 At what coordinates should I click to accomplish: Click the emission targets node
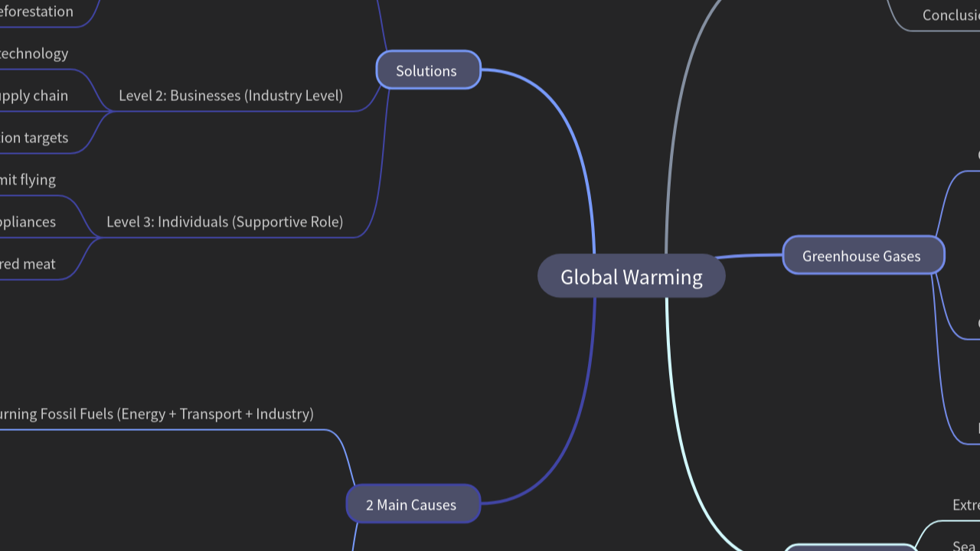(34, 137)
